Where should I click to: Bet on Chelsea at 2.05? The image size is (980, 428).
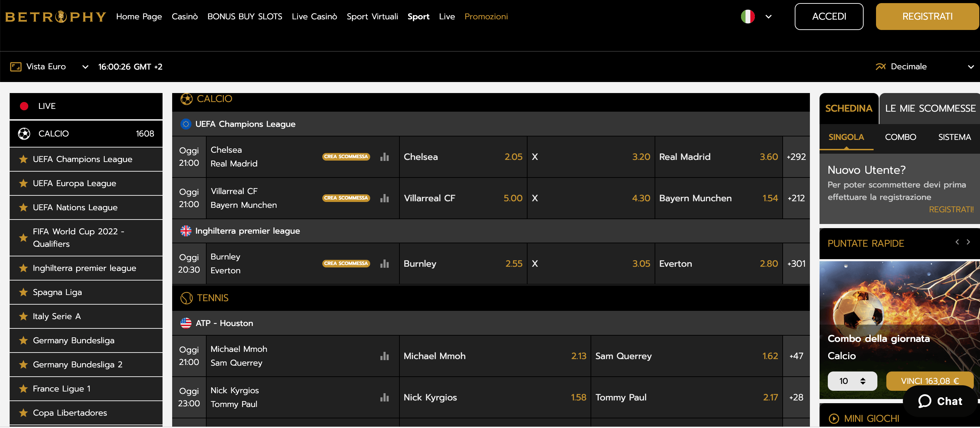coord(463,157)
